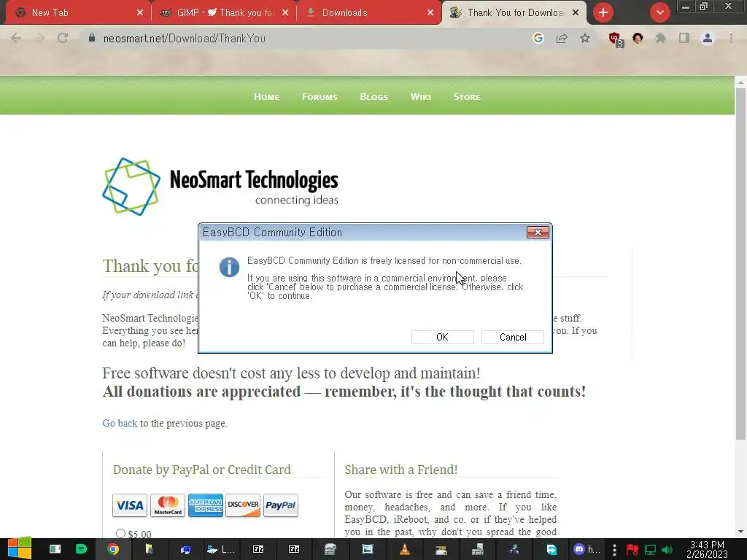Screen dimensions: 747x560
Task: Close the EasyBCD Community Edition dialog
Action: [x=538, y=233]
